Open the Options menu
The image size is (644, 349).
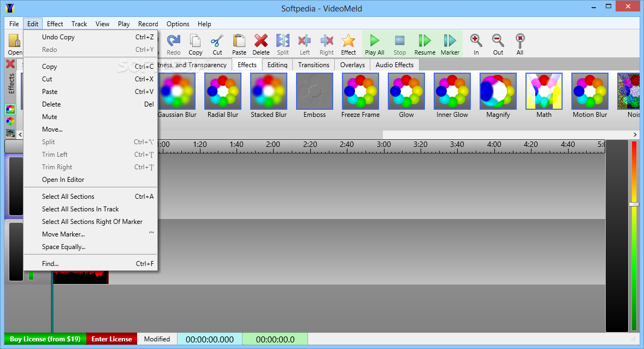click(178, 24)
